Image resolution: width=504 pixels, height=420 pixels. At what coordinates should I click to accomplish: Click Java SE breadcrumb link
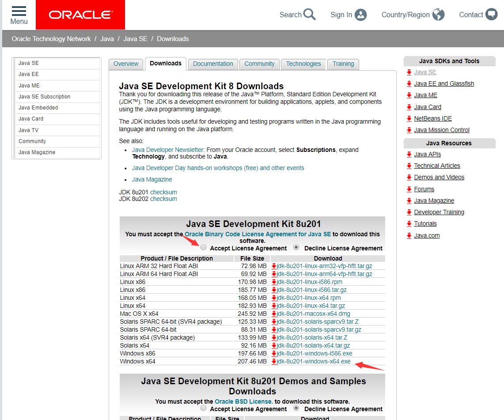135,39
